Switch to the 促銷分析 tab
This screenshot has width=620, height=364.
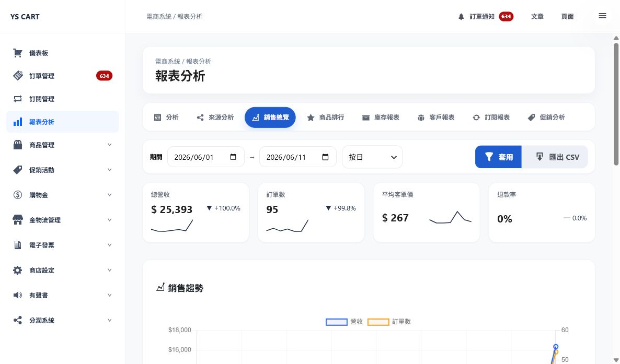point(546,118)
